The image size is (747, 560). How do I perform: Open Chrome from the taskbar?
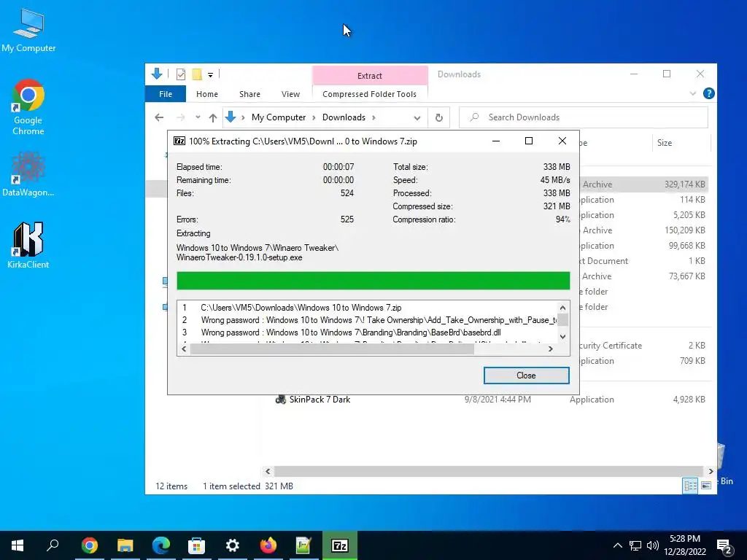coord(90,545)
